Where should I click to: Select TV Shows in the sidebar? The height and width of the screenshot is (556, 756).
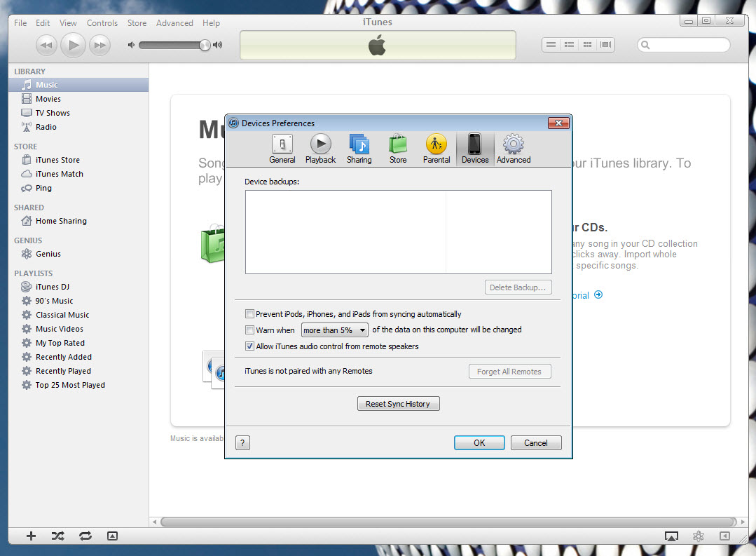[78, 113]
